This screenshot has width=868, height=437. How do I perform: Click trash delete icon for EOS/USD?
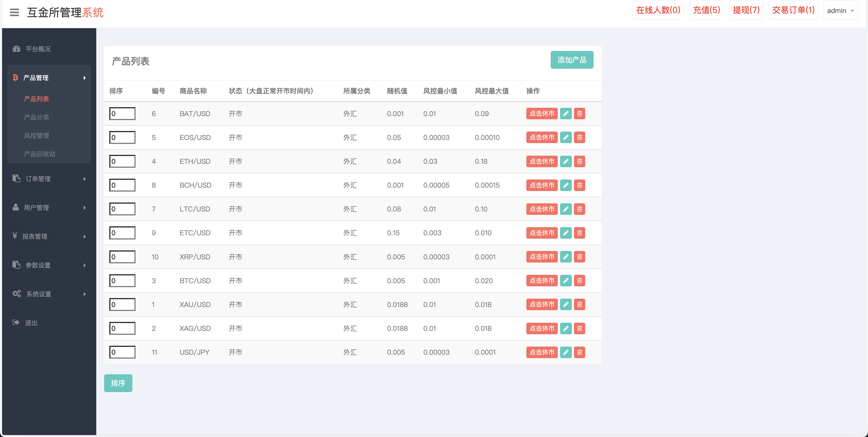pyautogui.click(x=579, y=137)
